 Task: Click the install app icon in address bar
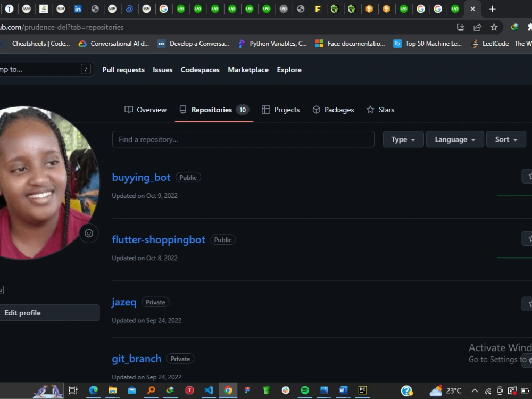[x=460, y=27]
